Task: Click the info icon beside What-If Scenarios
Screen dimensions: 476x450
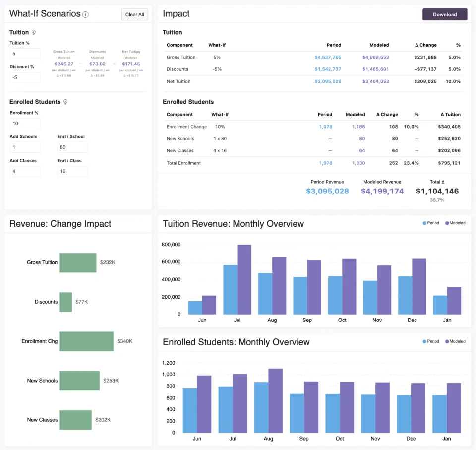Action: [85, 14]
